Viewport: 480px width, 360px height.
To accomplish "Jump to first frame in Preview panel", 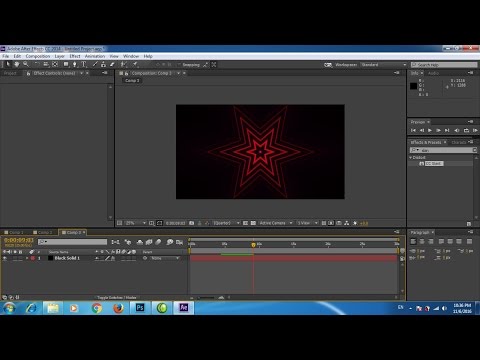I will point(413,130).
